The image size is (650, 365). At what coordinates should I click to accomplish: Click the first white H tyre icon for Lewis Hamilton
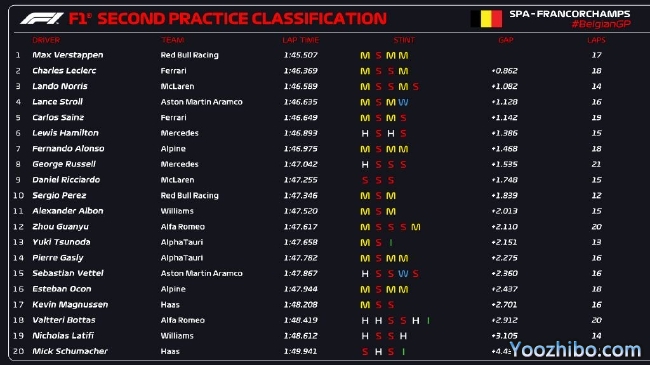[x=365, y=133]
